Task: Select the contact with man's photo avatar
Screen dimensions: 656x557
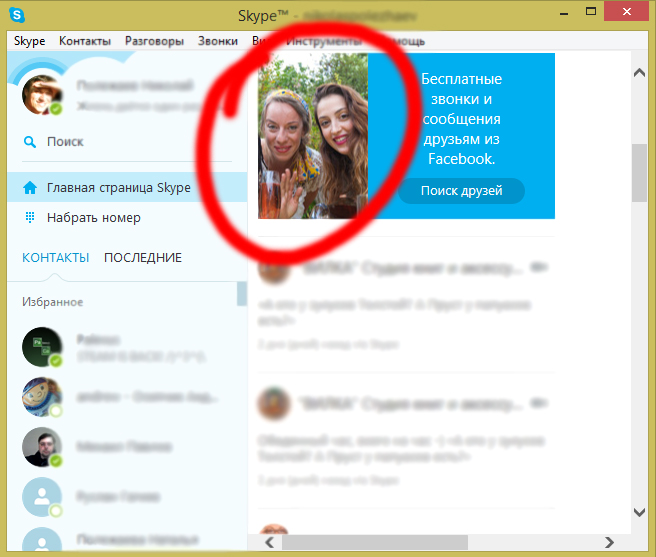Action: click(42, 447)
